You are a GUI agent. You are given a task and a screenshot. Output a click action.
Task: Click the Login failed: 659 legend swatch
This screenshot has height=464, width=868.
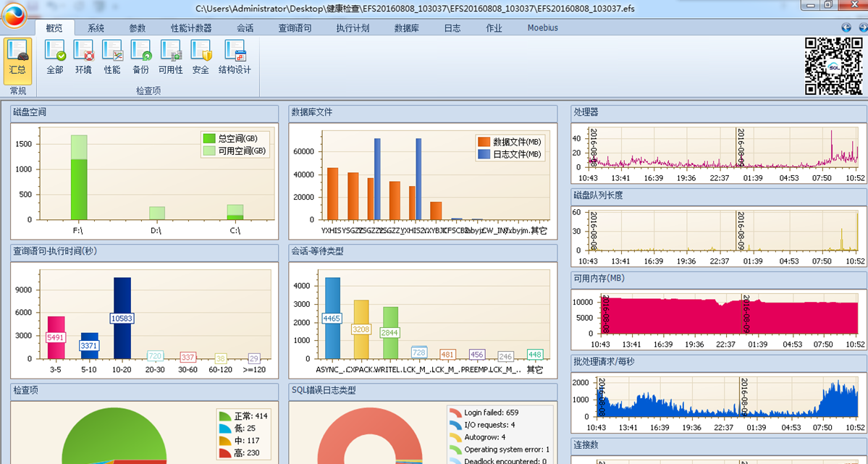(455, 413)
